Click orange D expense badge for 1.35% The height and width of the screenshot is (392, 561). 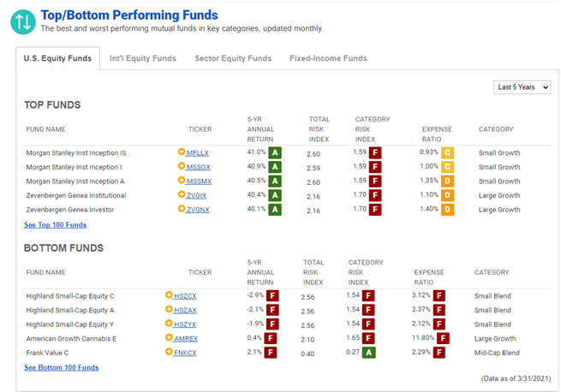point(447,181)
